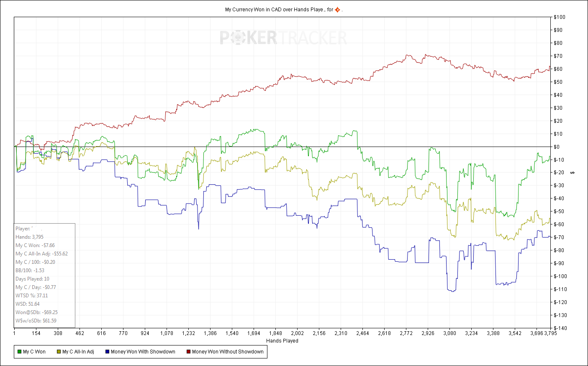The image size is (588, 366).
Task: Click the 'W$w/oSDb: $61.59' stat
Action: (36, 321)
